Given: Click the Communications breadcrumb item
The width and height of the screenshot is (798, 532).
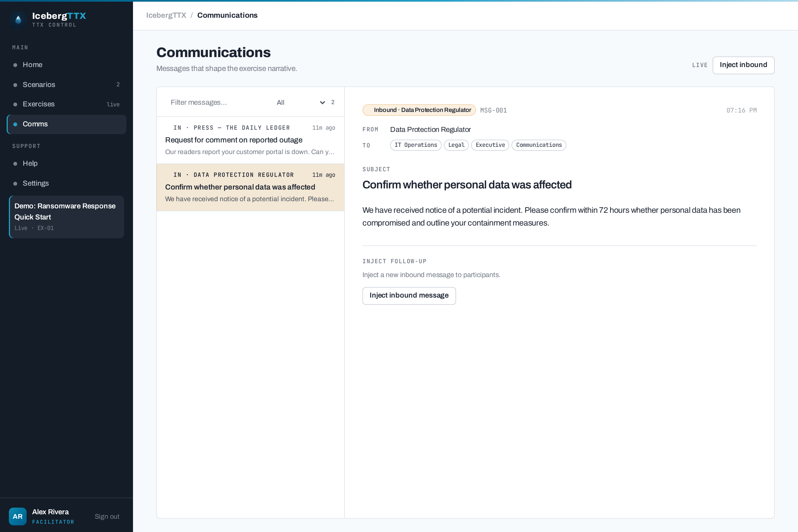Looking at the screenshot, I should coord(227,15).
